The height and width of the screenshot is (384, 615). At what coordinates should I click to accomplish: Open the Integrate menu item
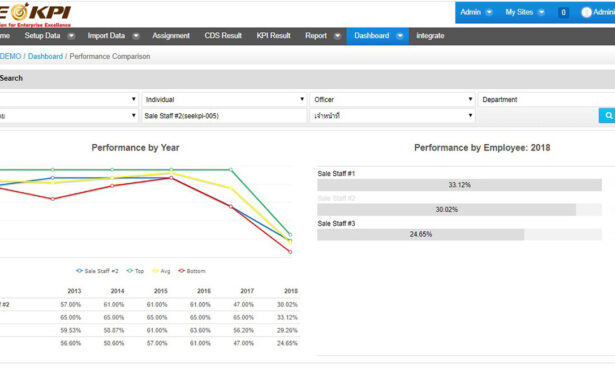pos(430,36)
